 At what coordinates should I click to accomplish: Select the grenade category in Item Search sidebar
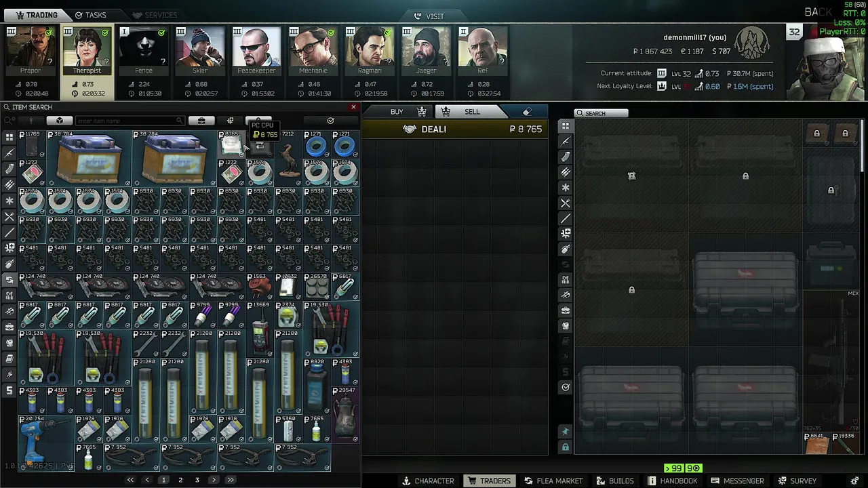[9, 264]
